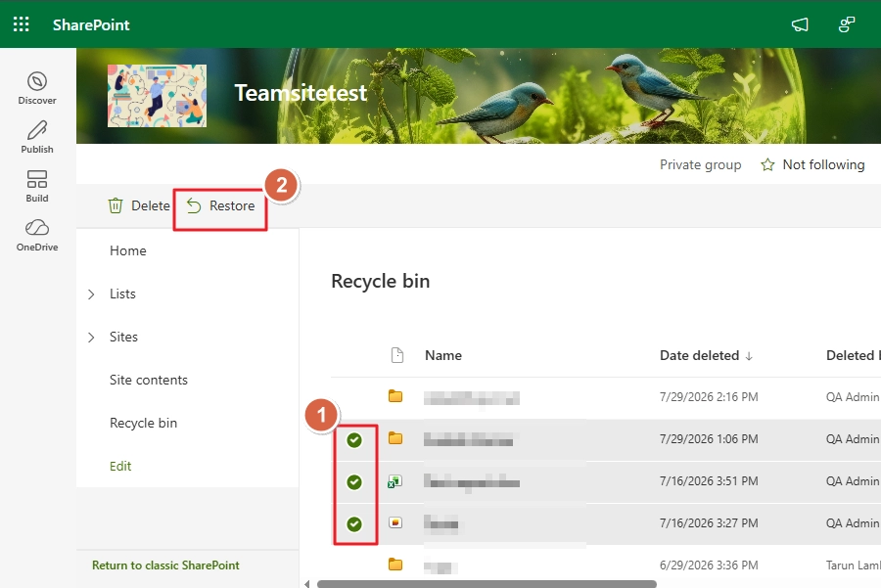The height and width of the screenshot is (588, 881).
Task: Open the Teamsitetest site title
Action: coord(301,93)
